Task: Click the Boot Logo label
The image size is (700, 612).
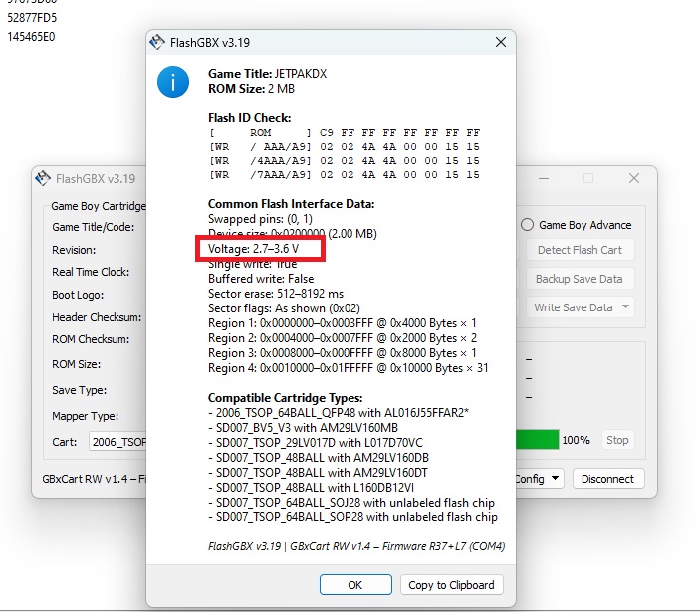Action: tap(78, 295)
